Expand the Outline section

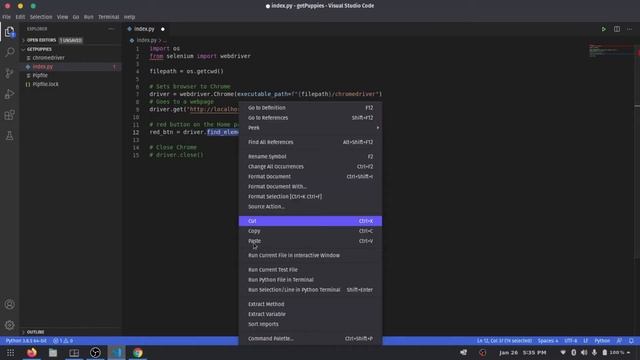coord(35,332)
